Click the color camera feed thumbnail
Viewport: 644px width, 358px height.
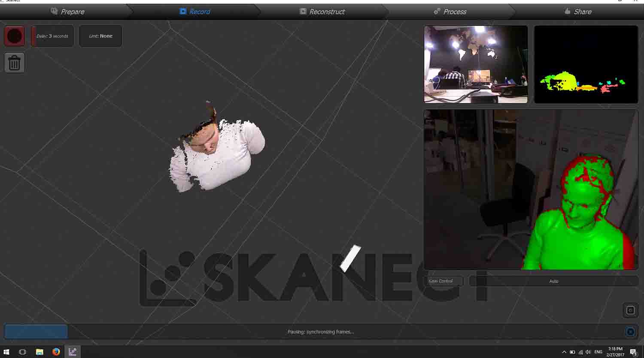point(476,64)
